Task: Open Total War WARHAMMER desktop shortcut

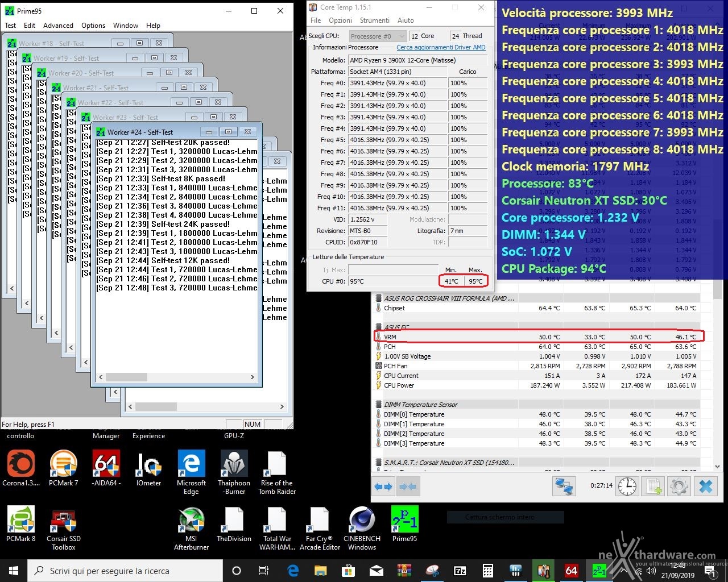Action: (277, 529)
